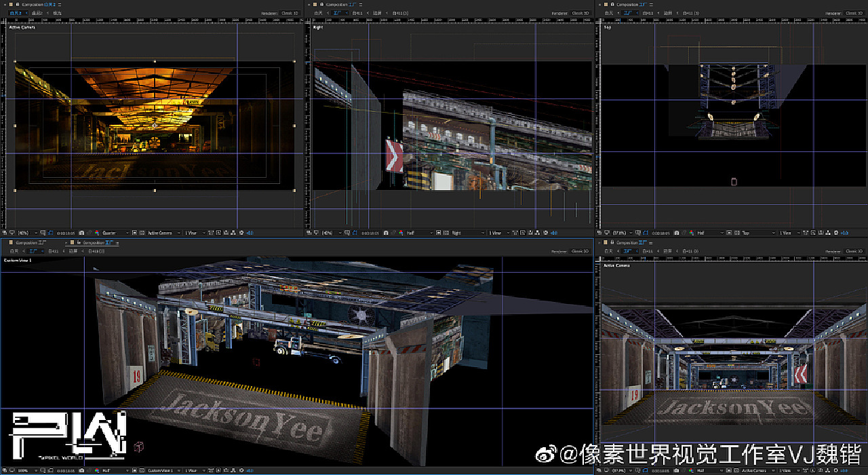The height and width of the screenshot is (475, 868).
Task: Toggle pixel aspect correction in 白天 2 viewer
Action: coord(211,233)
